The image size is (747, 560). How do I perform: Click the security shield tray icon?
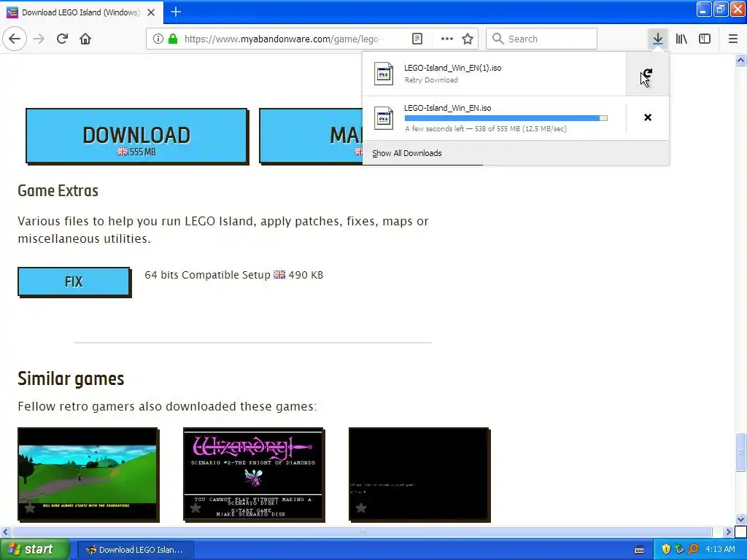[666, 550]
